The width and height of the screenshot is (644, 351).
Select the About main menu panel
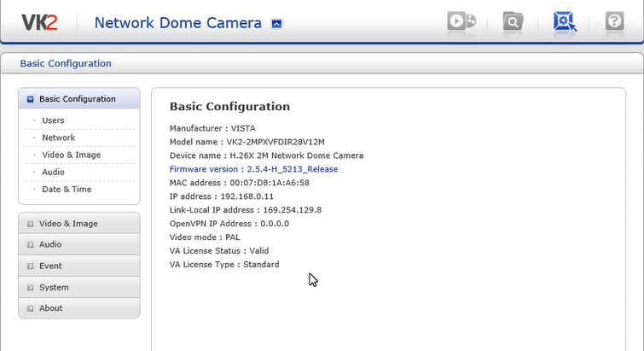coord(79,308)
